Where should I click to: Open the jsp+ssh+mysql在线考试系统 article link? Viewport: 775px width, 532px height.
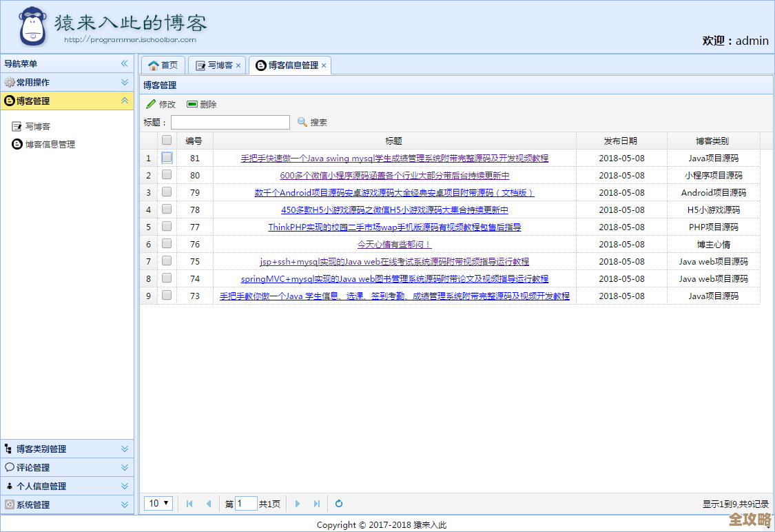[x=395, y=261]
